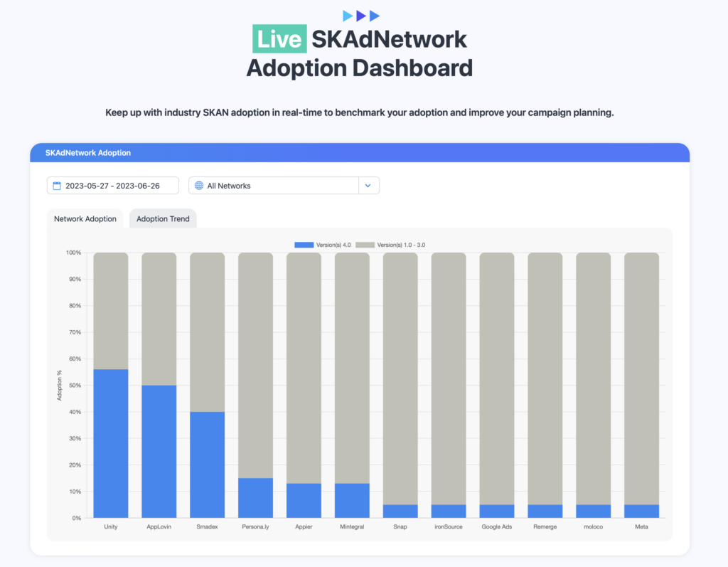728x567 pixels.
Task: Open the All Networks selector
Action: [284, 186]
